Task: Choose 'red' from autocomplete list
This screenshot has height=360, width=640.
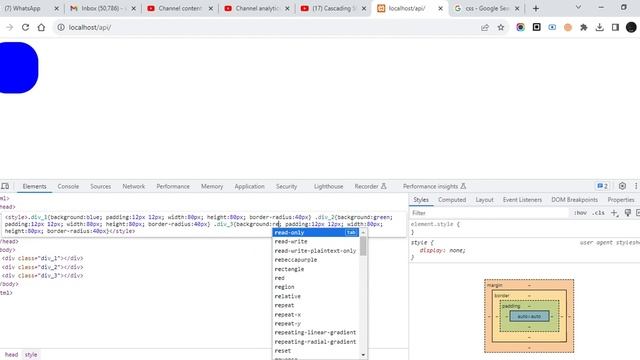Action: pyautogui.click(x=316, y=278)
